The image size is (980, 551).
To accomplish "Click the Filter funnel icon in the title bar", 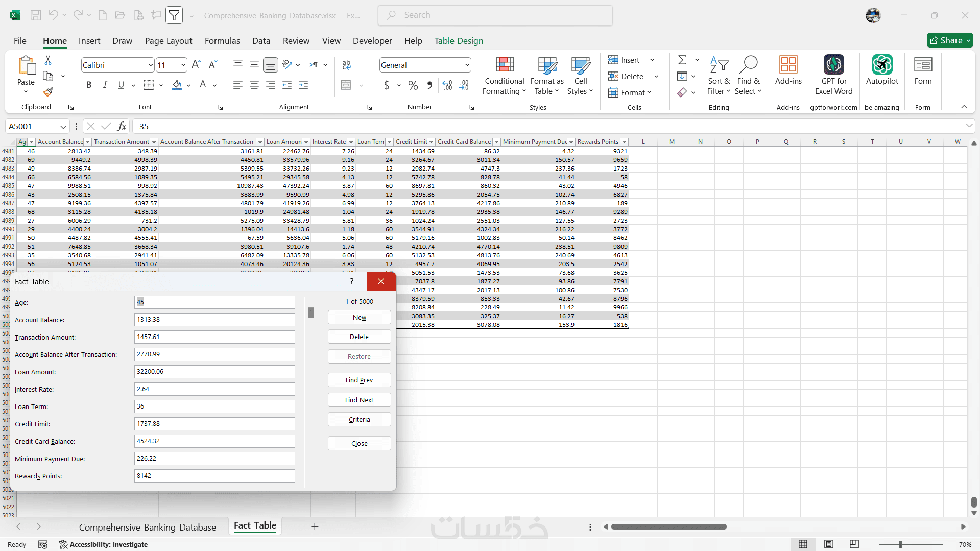I will click(174, 15).
